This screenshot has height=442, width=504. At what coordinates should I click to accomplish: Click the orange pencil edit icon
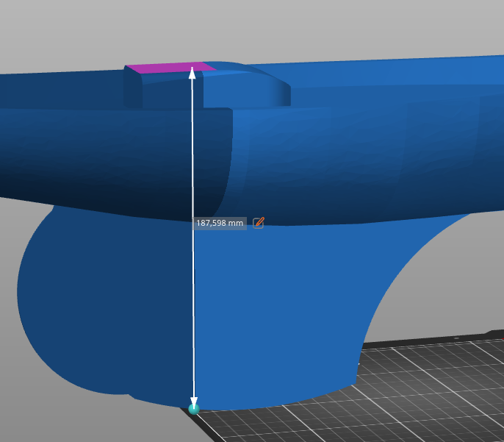(x=258, y=223)
